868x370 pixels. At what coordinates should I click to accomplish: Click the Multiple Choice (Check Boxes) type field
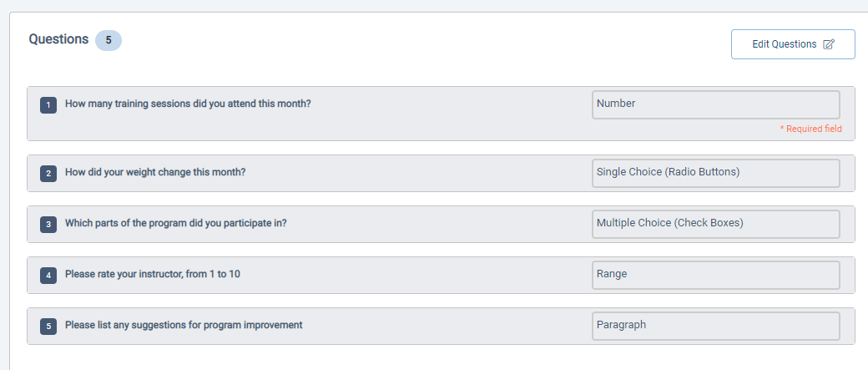click(x=715, y=224)
